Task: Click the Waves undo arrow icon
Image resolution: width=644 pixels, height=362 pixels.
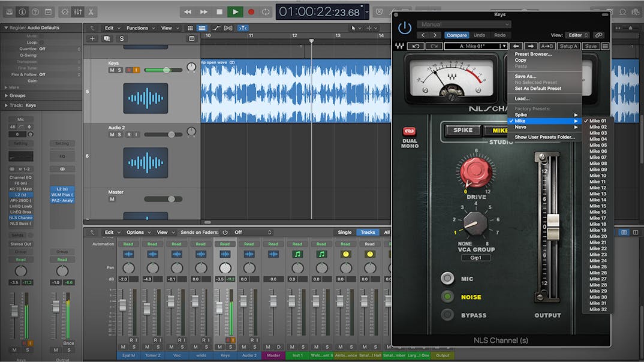Action: tap(415, 46)
